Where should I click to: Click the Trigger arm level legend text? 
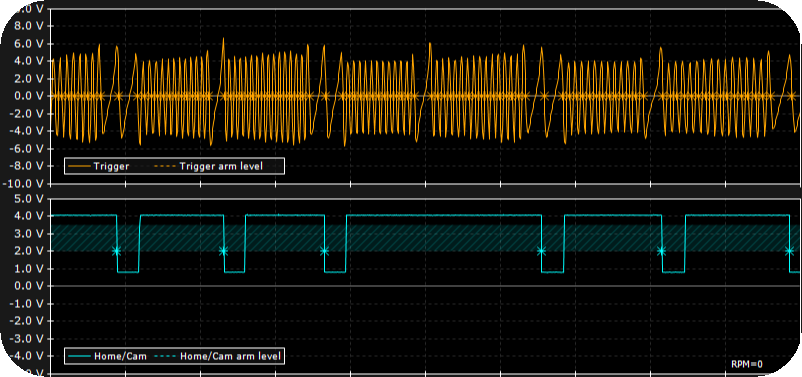(x=220, y=166)
